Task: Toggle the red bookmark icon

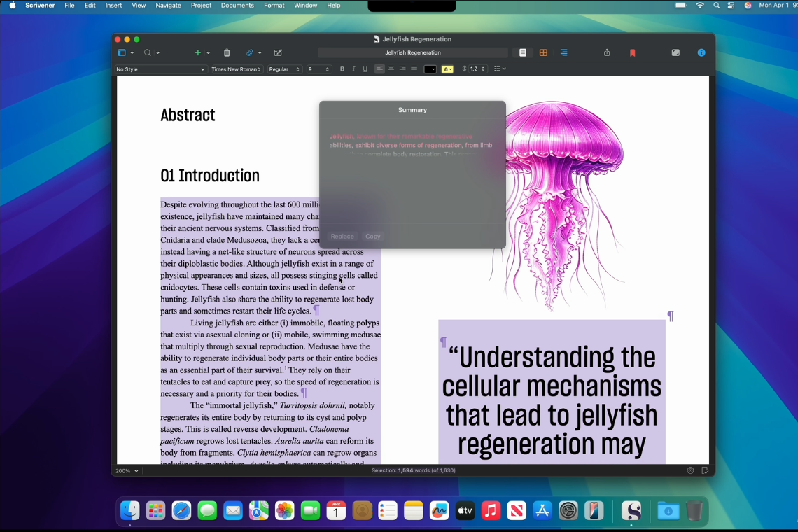Action: [633, 53]
